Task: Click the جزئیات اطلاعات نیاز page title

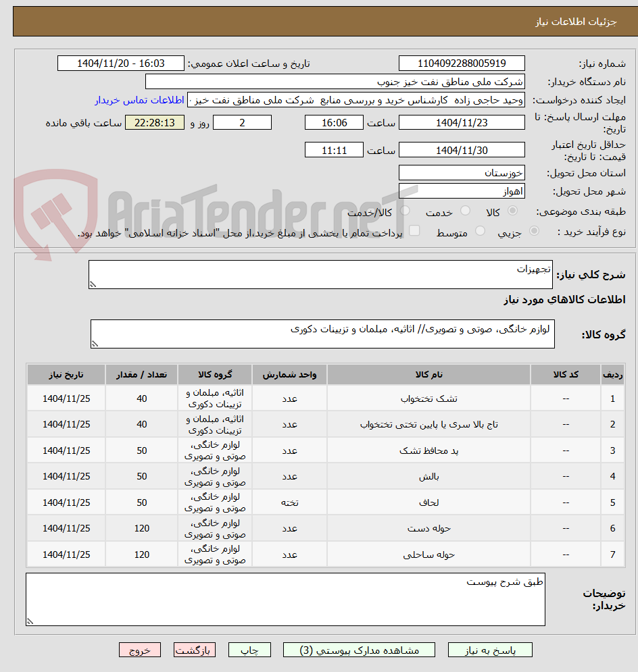Action: (576, 22)
